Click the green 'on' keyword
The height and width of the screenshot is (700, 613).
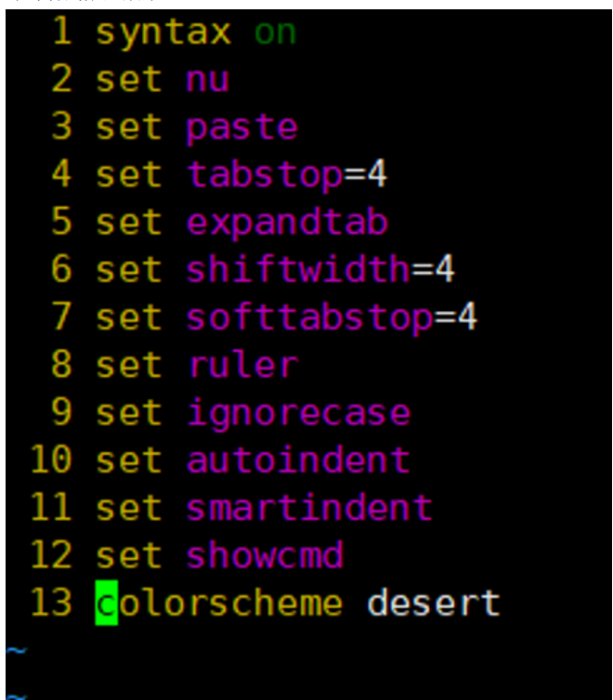pyautogui.click(x=275, y=32)
